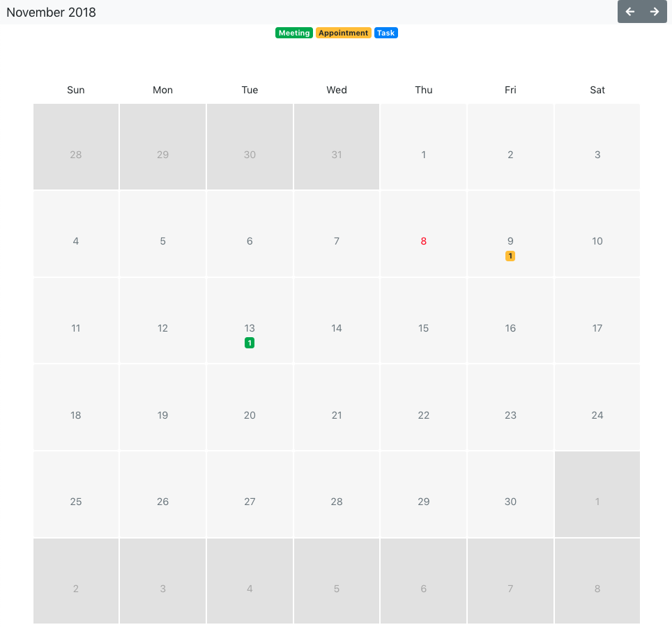Screen dimensions: 672x627
Task: Open the appointment badge on November 9
Action: point(510,256)
